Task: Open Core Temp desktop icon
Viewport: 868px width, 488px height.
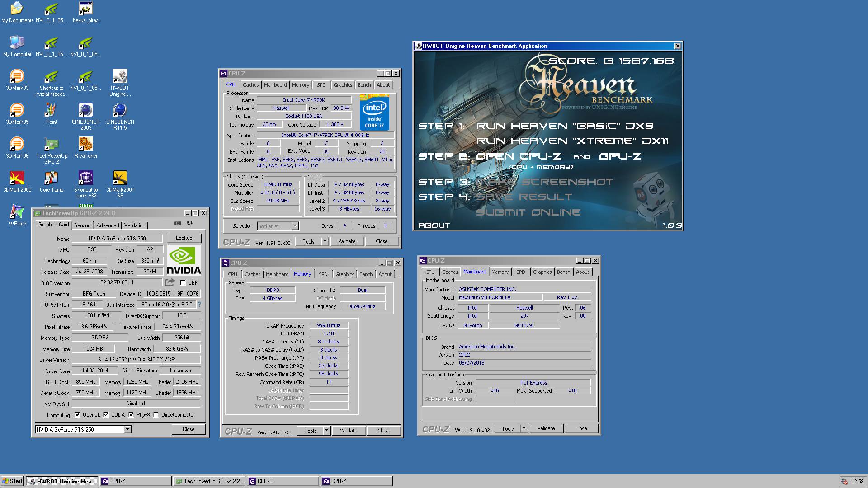Action: [52, 182]
